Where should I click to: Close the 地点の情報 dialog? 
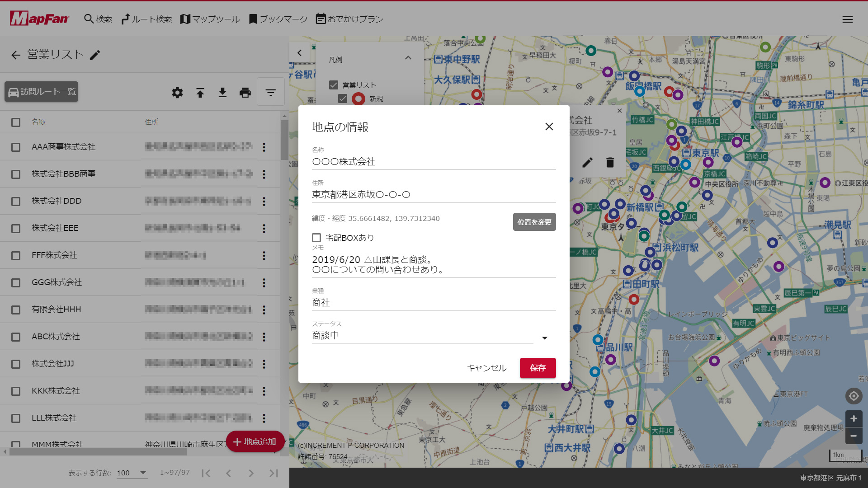tap(549, 127)
